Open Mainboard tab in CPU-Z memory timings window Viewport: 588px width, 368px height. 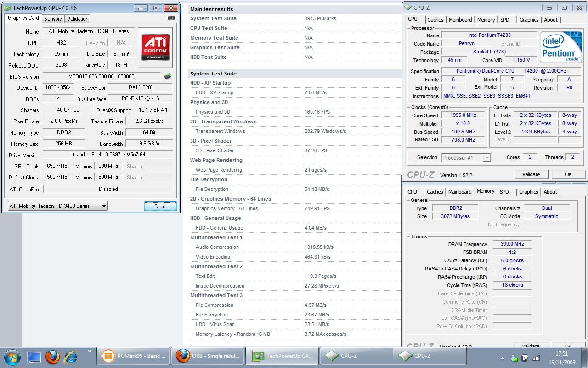460,192
